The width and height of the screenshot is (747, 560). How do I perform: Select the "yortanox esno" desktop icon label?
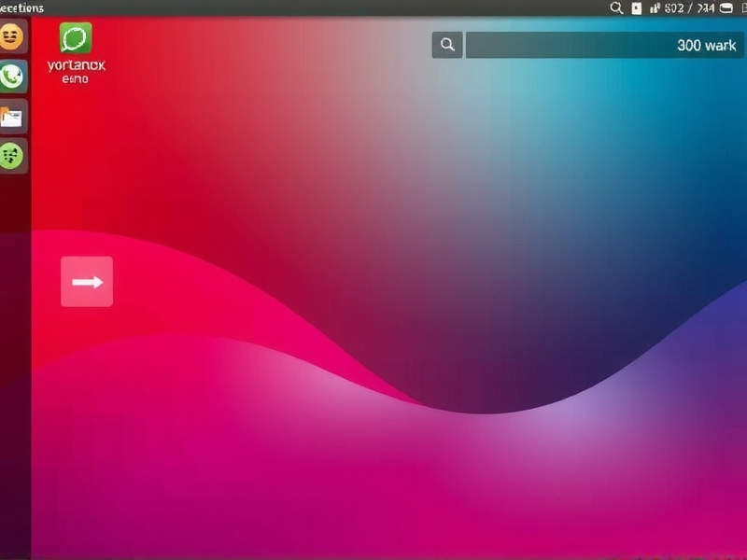coord(76,72)
